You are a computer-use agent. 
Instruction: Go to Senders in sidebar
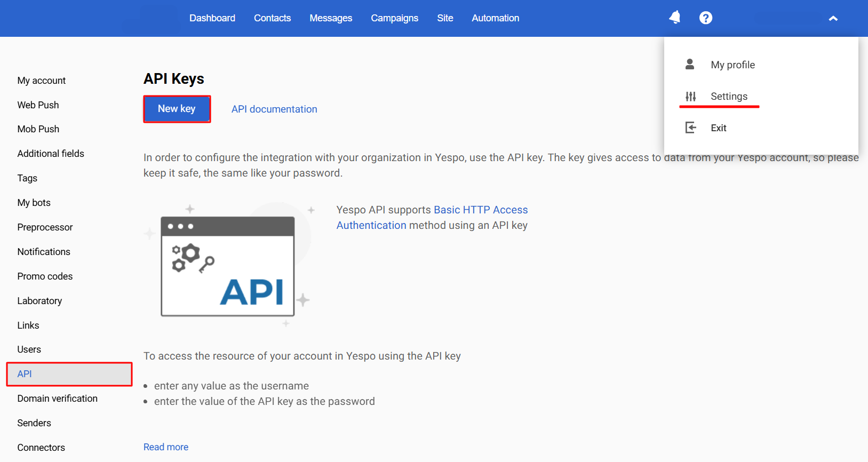pos(34,423)
